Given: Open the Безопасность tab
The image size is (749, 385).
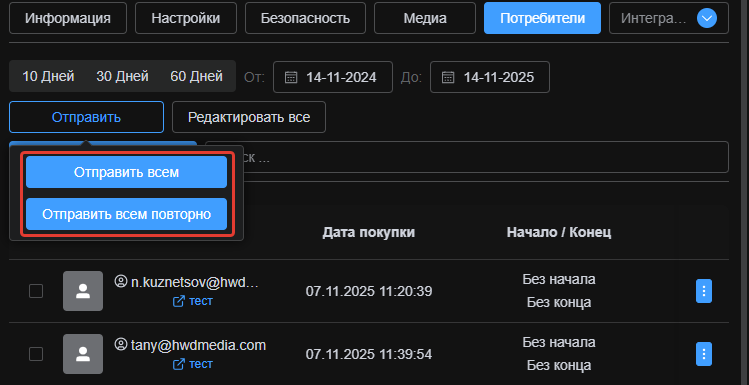Looking at the screenshot, I should (x=305, y=18).
